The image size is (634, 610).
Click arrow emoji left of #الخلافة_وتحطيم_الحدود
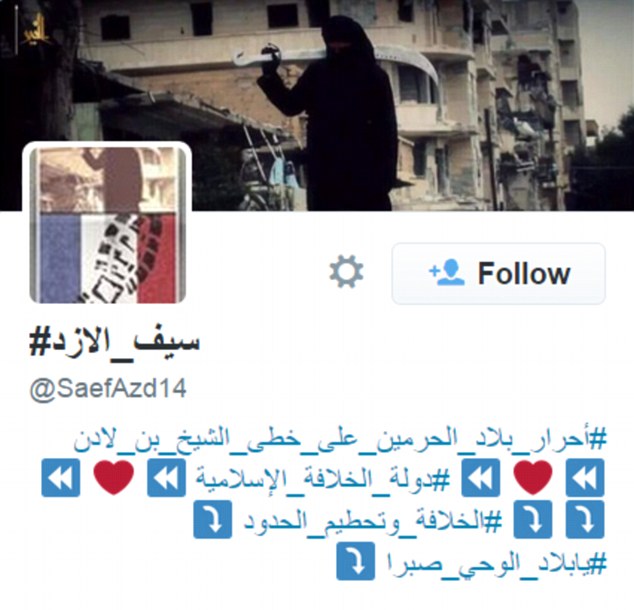click(213, 519)
